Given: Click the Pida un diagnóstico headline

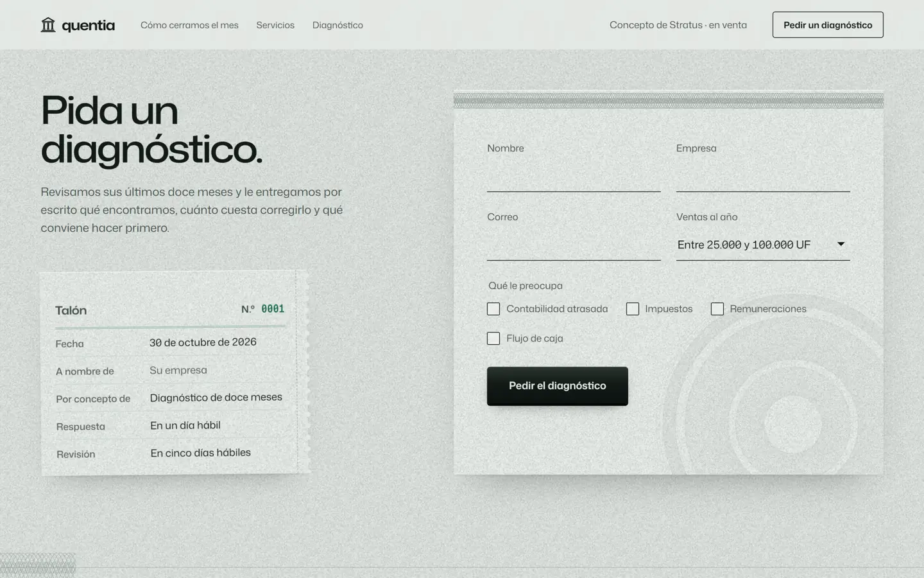Looking at the screenshot, I should click(151, 130).
